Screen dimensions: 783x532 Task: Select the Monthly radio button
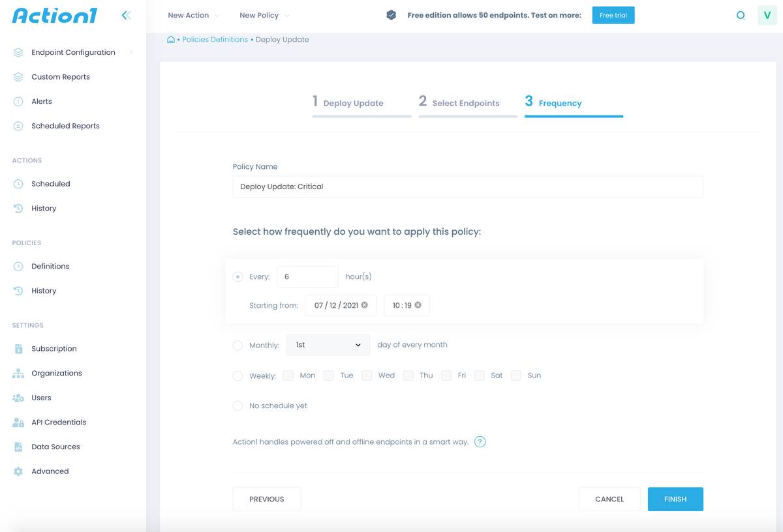click(238, 346)
